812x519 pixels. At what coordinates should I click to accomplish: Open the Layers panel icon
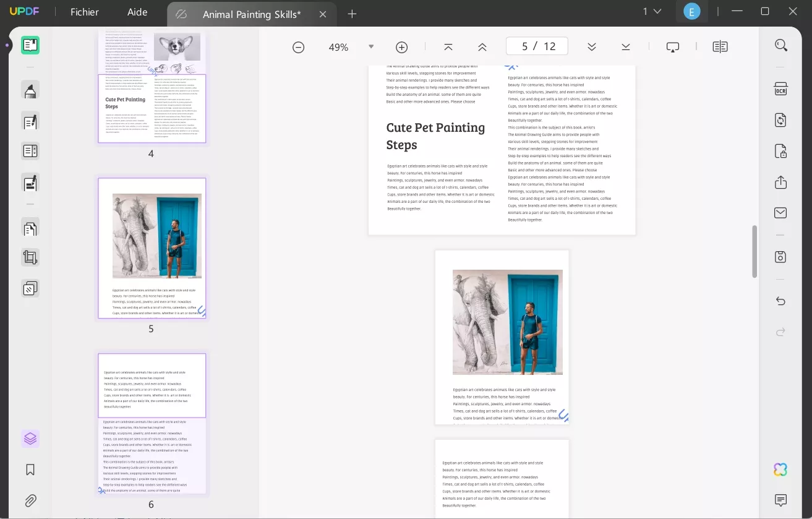[30, 439]
